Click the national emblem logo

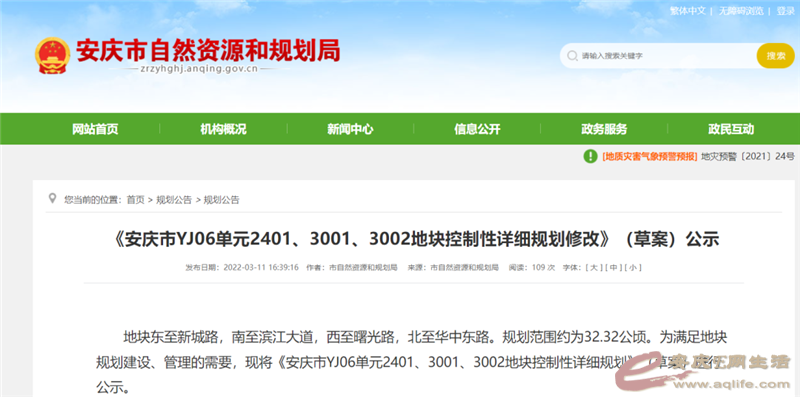(53, 56)
